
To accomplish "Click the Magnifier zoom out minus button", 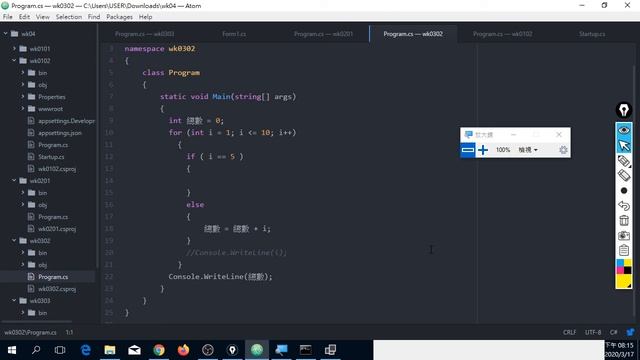I will 468,150.
